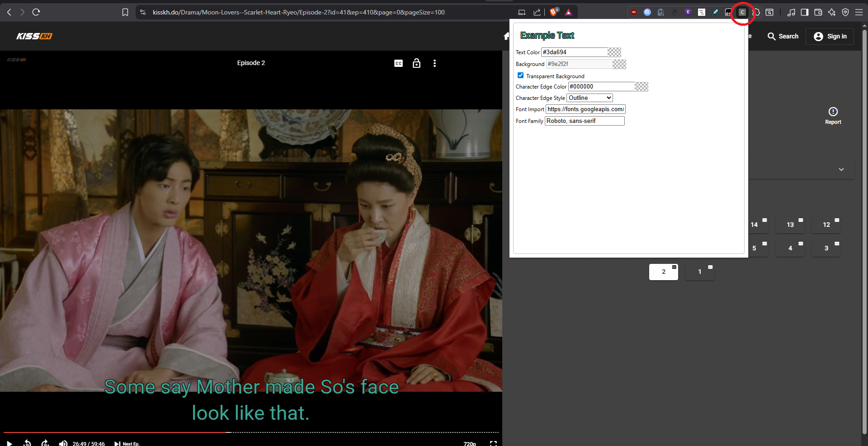Open the uBlock Origin extension

coord(634,12)
